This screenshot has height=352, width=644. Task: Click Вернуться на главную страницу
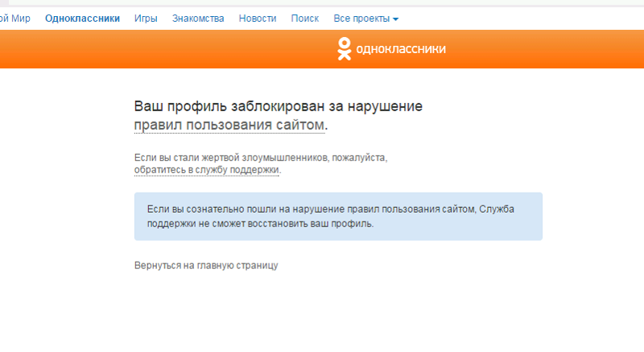[206, 265]
